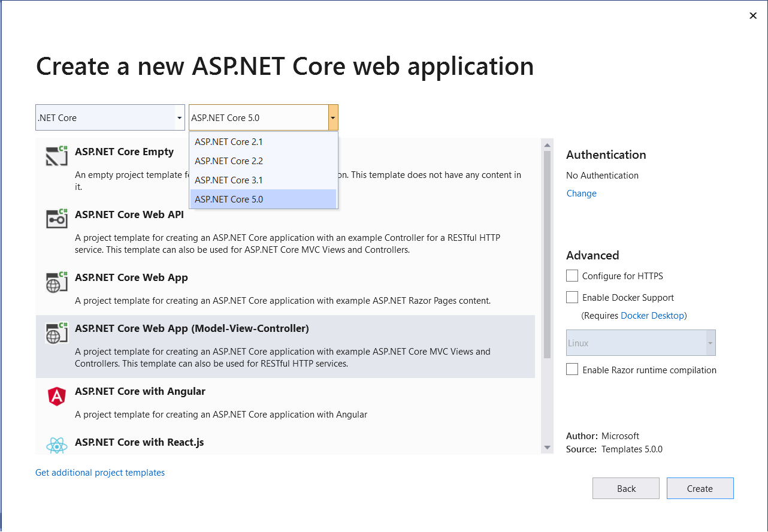Click the Create button
The height and width of the screenshot is (532, 768).
coord(700,488)
